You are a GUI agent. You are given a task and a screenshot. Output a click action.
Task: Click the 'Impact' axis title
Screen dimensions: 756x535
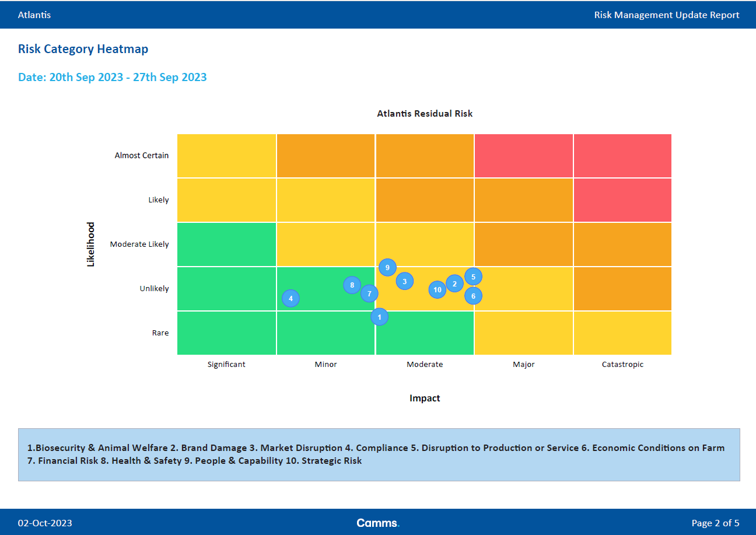(425, 398)
